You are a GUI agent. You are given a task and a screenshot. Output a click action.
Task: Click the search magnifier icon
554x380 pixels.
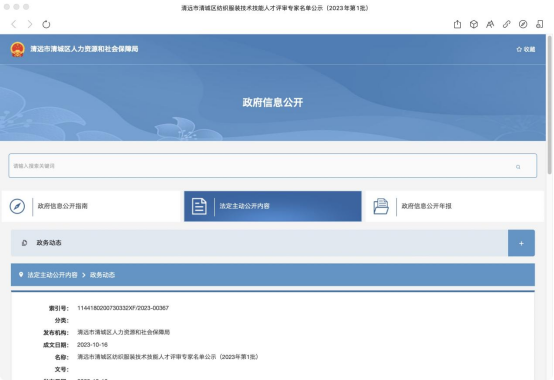[518, 167]
